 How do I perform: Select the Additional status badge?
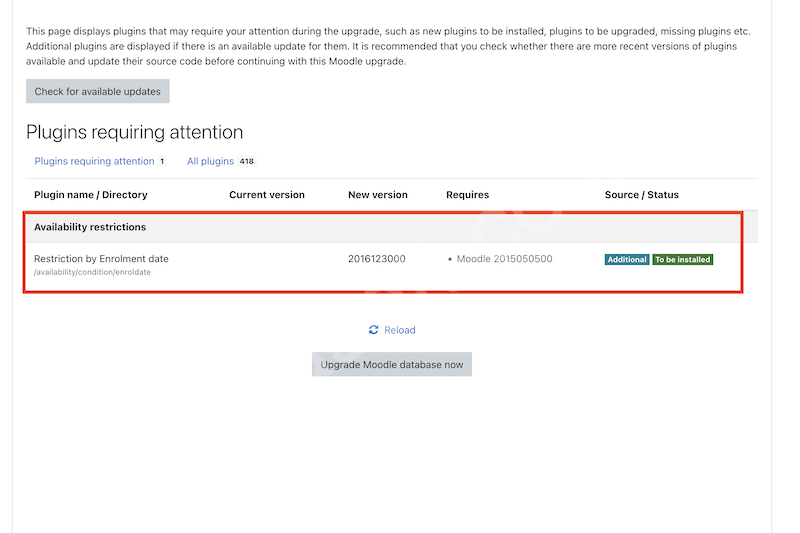click(627, 260)
